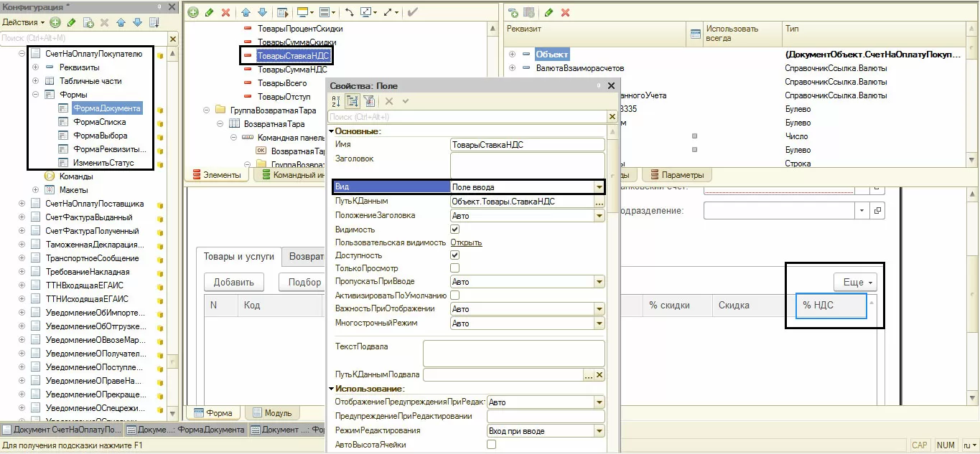Click the green add button in the Конфигурация toolbar
Screen dimensions: 980x454
(55, 23)
